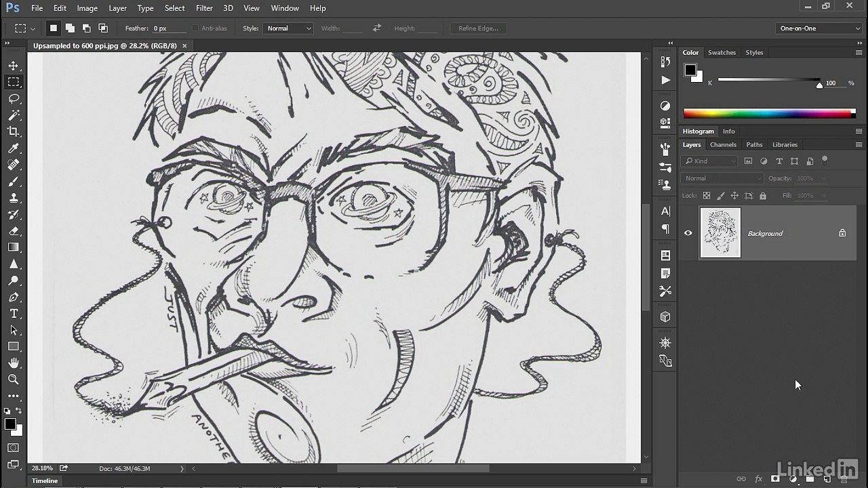Swap width and height arrows button
This screenshot has width=868, height=488.
pyautogui.click(x=377, y=28)
